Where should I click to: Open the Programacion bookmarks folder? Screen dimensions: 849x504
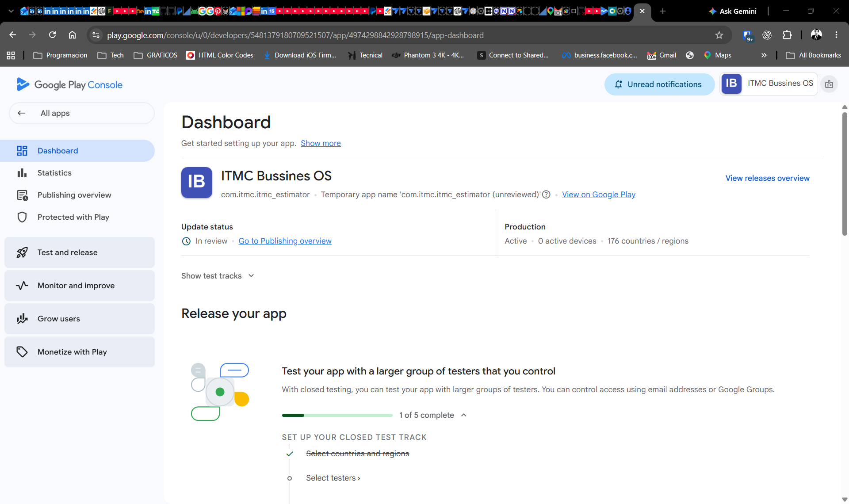[x=60, y=55]
